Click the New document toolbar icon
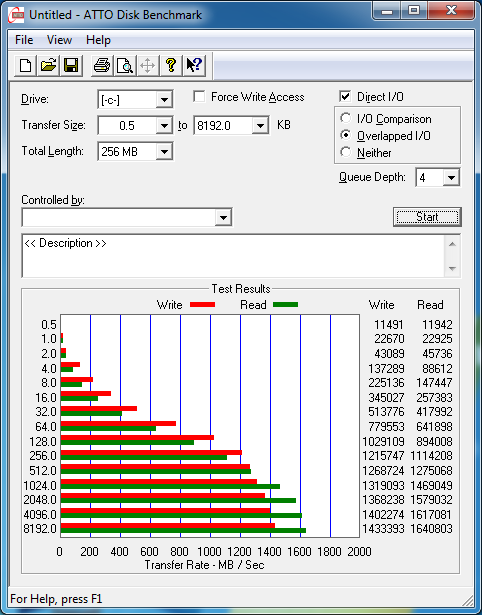482x615 pixels. click(25, 66)
